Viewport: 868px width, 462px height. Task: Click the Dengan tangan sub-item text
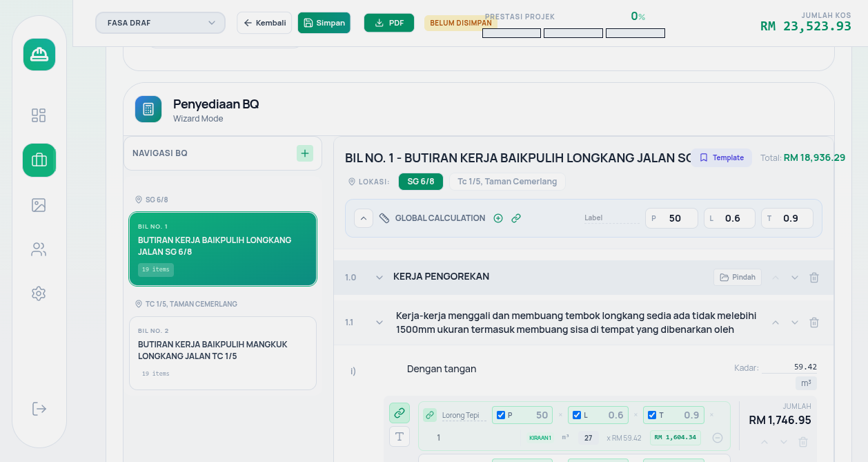coord(442,369)
